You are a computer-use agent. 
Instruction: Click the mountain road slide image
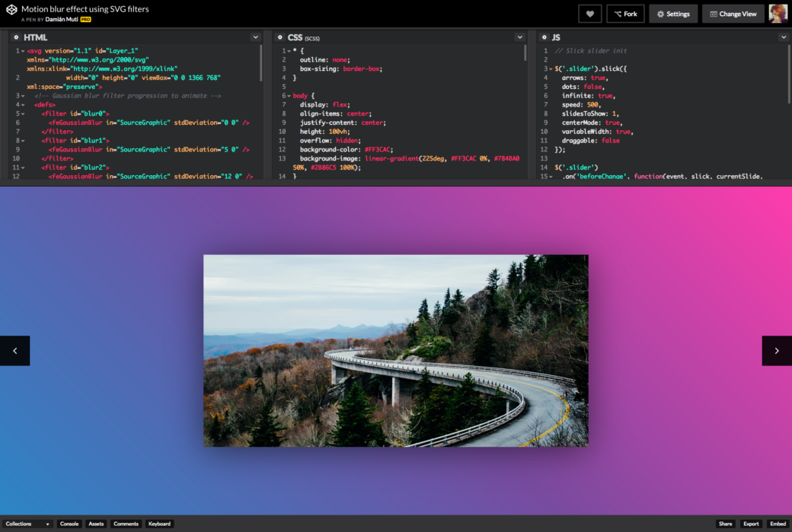[x=395, y=351]
